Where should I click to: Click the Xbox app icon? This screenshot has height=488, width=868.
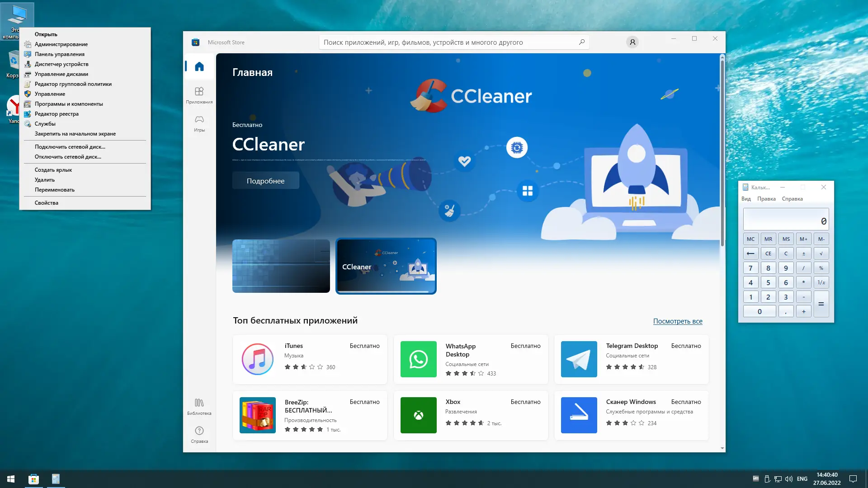tap(418, 415)
